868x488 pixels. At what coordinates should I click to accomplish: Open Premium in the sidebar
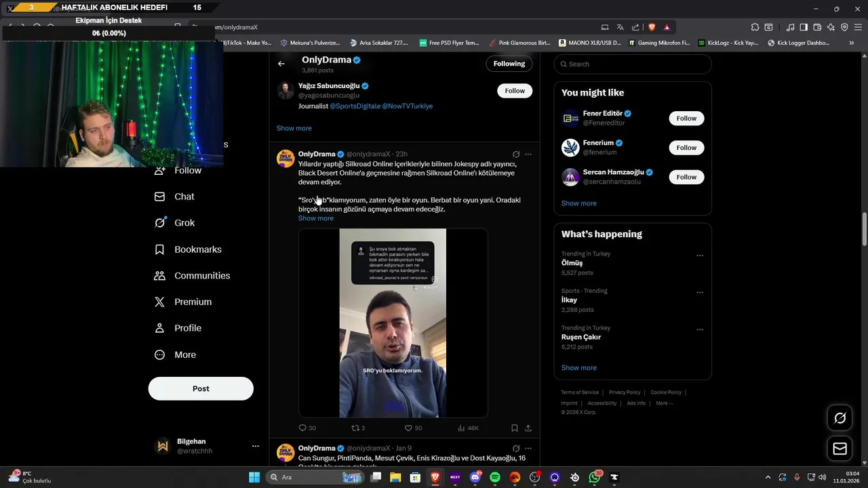(x=182, y=302)
